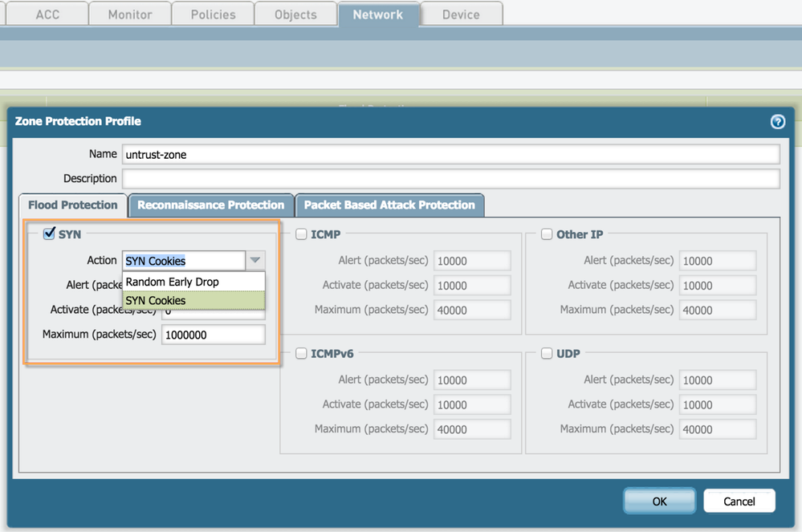The image size is (802, 532).
Task: Click the ICMPv6 Activate packets/sec field
Action: [472, 404]
